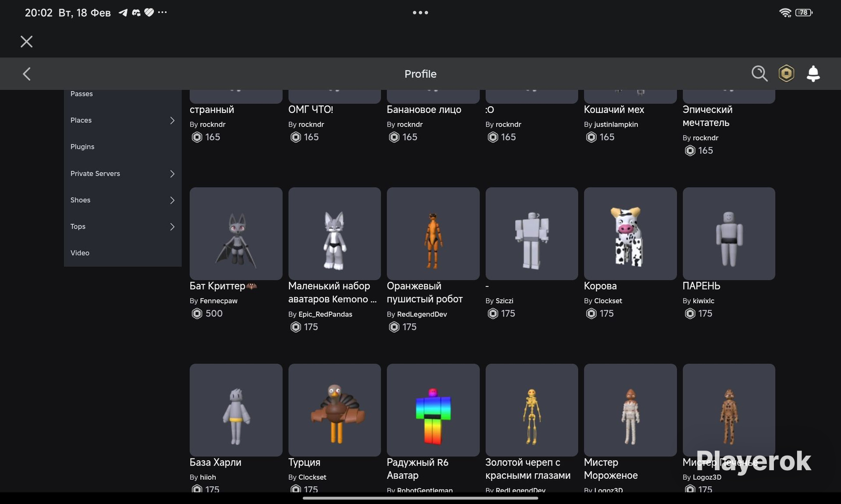Open the Мистер Мороженое thumbnail

[x=630, y=410]
